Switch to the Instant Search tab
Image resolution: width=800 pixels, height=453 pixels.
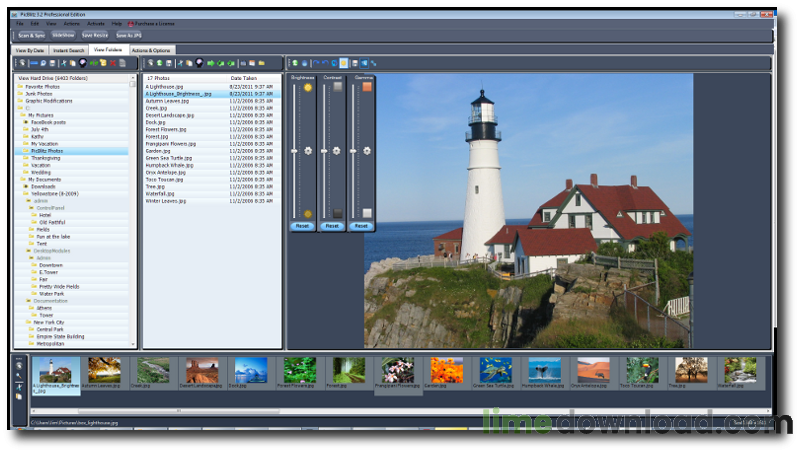click(x=67, y=49)
